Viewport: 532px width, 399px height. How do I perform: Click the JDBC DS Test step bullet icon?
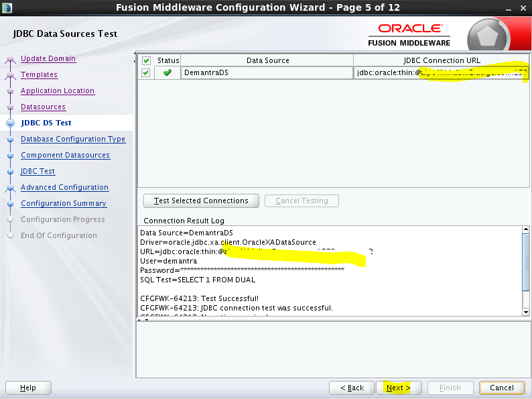[x=11, y=123]
